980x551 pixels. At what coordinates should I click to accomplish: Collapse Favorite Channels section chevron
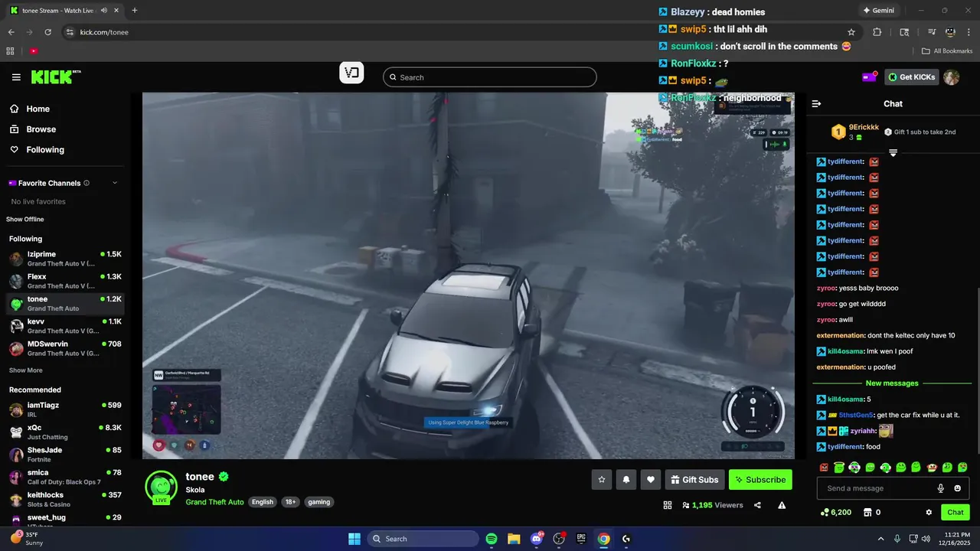tap(115, 183)
